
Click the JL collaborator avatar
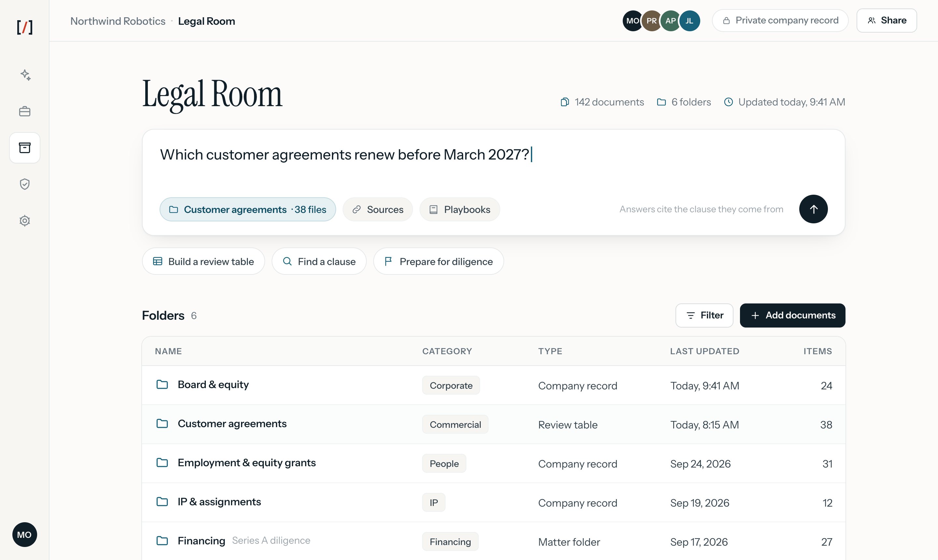[689, 21]
